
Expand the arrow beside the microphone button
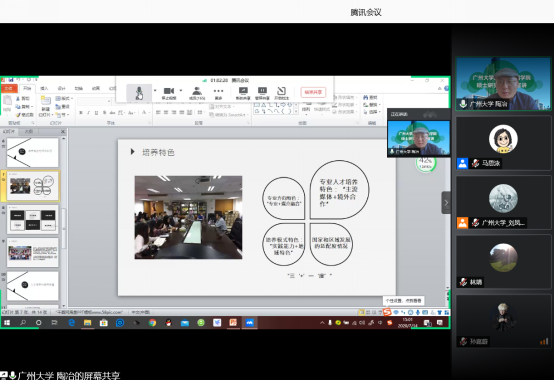click(155, 90)
